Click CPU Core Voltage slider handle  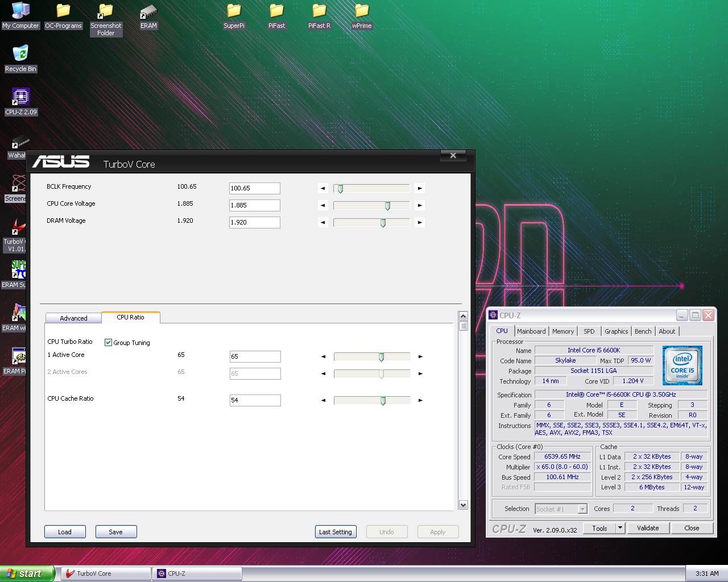[387, 206]
